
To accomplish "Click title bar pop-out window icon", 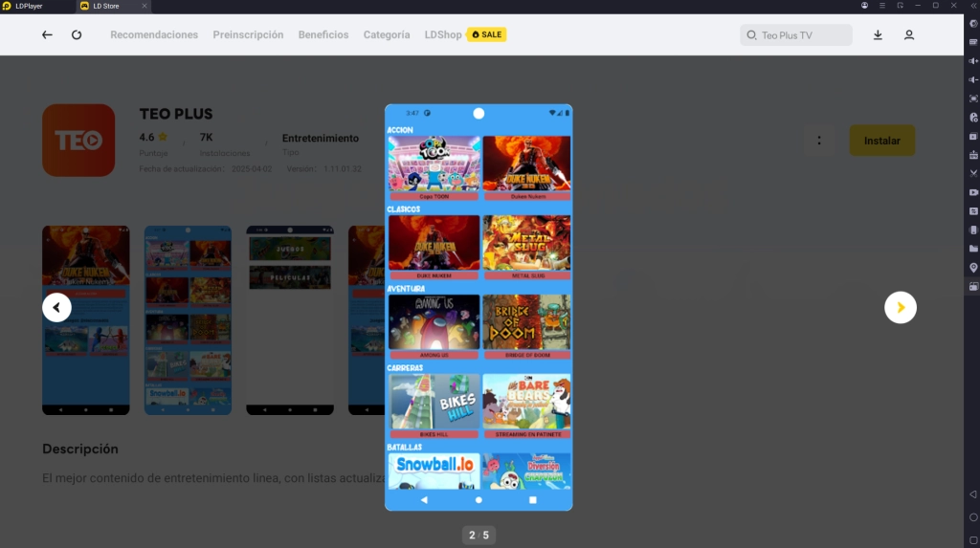I will [900, 6].
